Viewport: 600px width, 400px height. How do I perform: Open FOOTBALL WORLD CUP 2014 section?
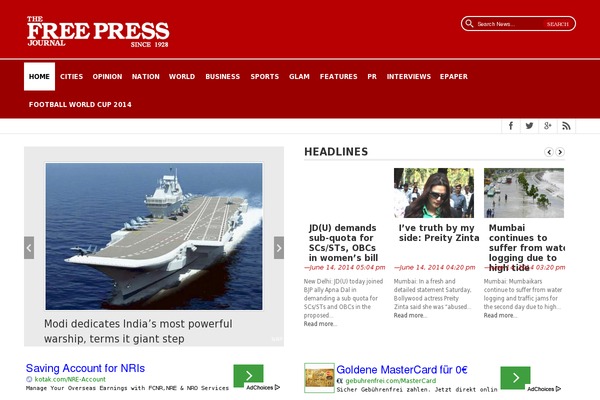pos(80,104)
